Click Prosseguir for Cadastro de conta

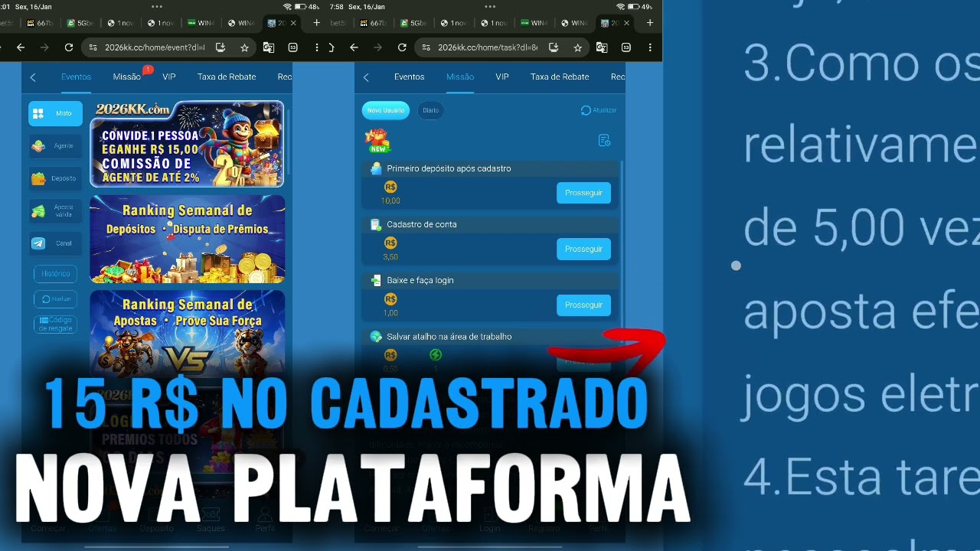[583, 249]
